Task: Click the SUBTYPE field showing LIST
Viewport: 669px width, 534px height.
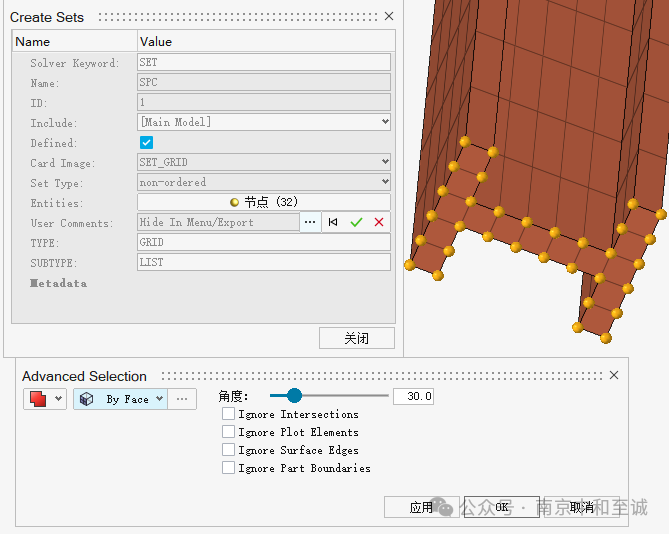Action: 264,262
